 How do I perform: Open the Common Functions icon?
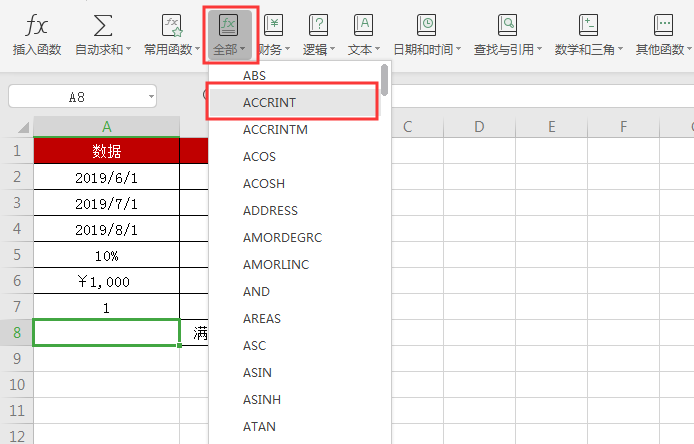point(171,25)
